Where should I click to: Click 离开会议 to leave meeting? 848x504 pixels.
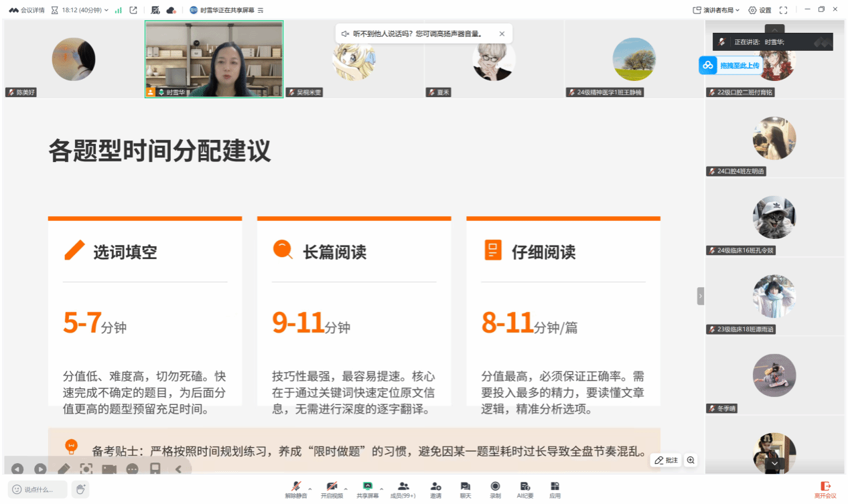point(825,490)
